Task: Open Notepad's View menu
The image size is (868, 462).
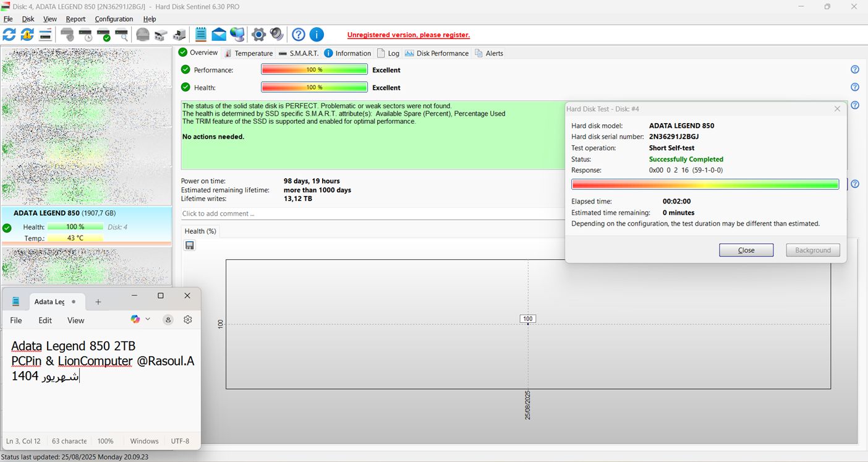Action: click(x=75, y=320)
